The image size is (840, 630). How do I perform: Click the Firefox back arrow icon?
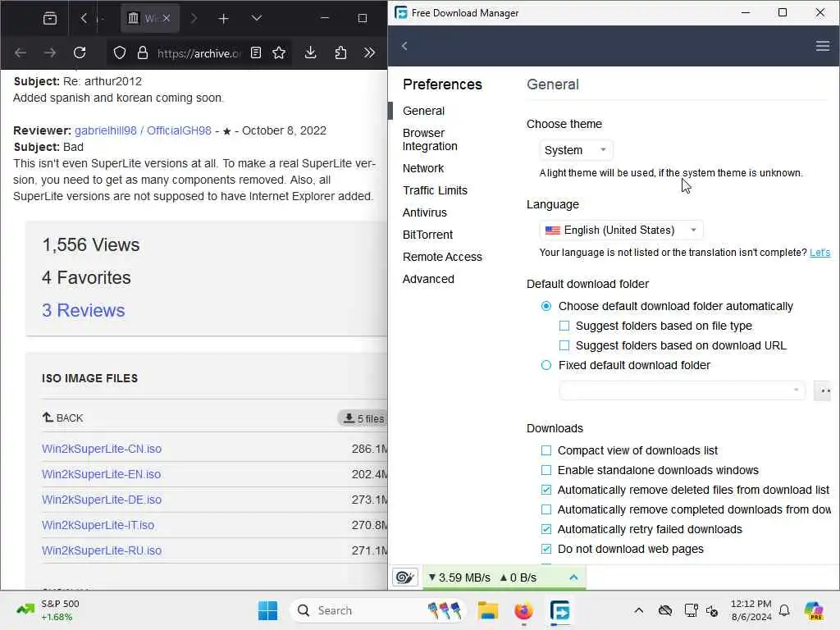point(21,52)
